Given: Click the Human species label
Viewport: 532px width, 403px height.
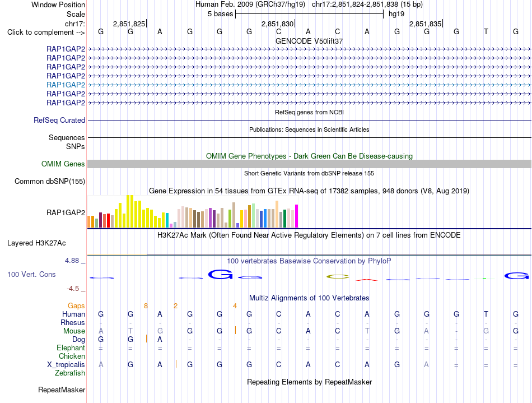Looking at the screenshot, I should tap(73, 314).
